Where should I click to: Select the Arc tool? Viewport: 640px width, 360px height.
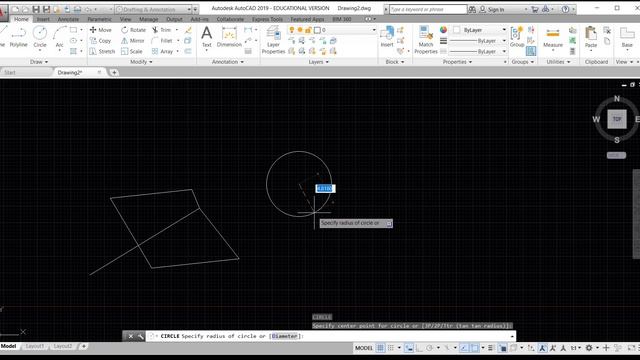[60, 37]
